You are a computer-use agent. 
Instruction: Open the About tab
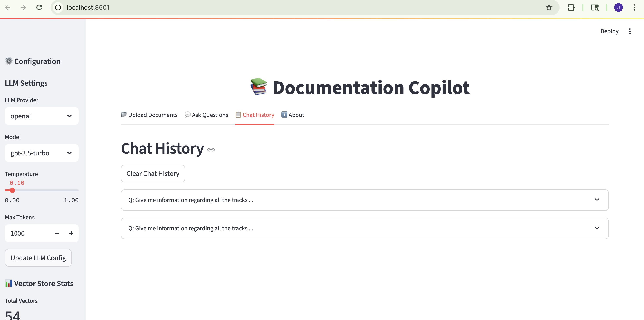tap(293, 115)
